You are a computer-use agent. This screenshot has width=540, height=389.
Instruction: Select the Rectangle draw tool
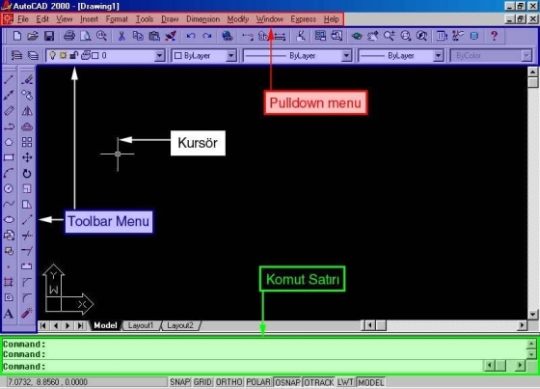coord(9,158)
